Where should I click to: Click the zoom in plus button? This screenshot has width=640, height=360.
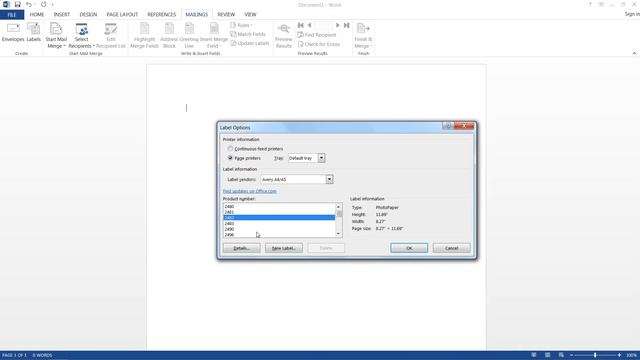619,356
